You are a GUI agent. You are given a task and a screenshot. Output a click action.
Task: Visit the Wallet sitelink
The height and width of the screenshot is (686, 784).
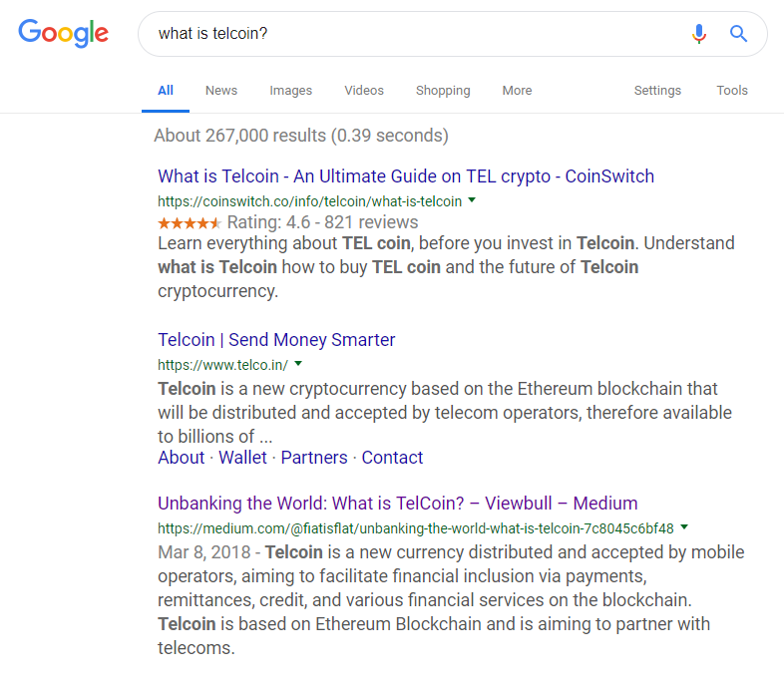coord(242,458)
